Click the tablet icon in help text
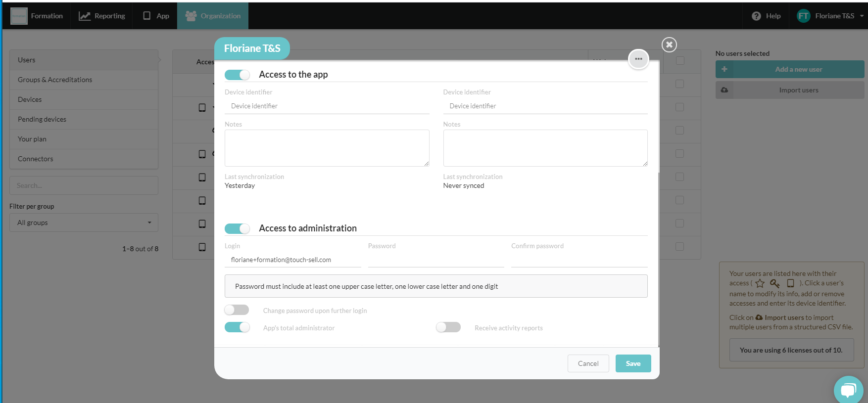Screen dimensions: 868x403 pyautogui.click(x=791, y=283)
